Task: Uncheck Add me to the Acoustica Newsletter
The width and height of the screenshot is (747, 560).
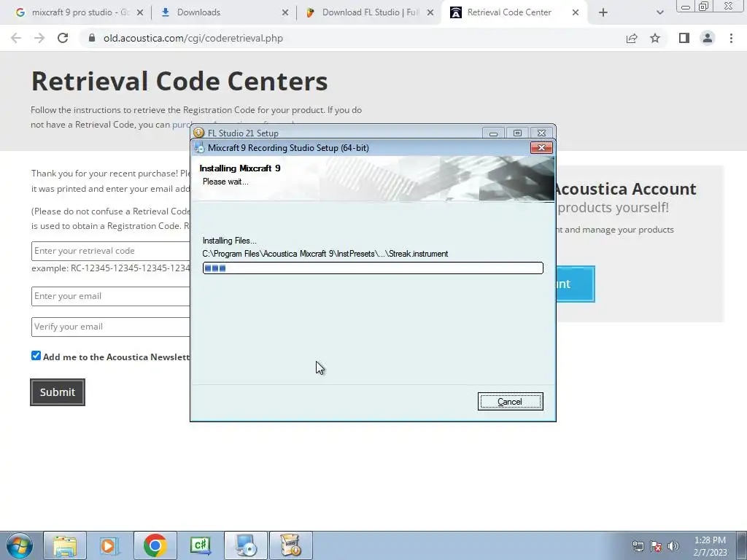Action: [x=36, y=356]
